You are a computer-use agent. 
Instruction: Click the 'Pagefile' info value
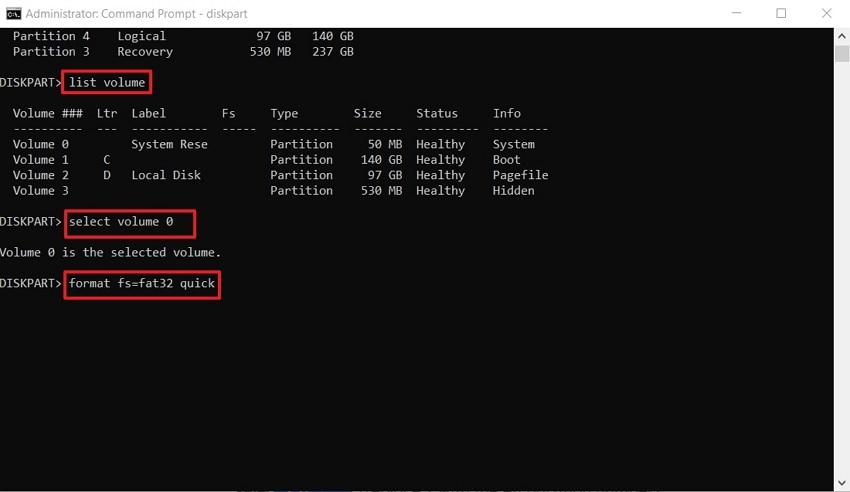pyautogui.click(x=520, y=175)
